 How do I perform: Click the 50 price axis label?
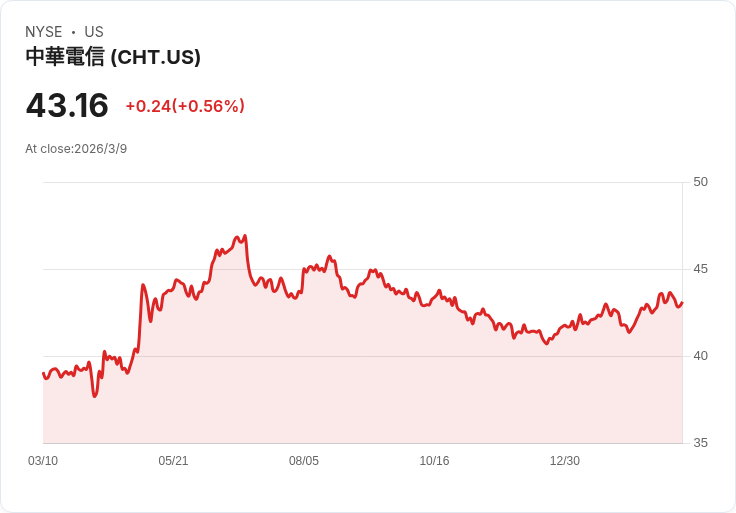click(700, 182)
